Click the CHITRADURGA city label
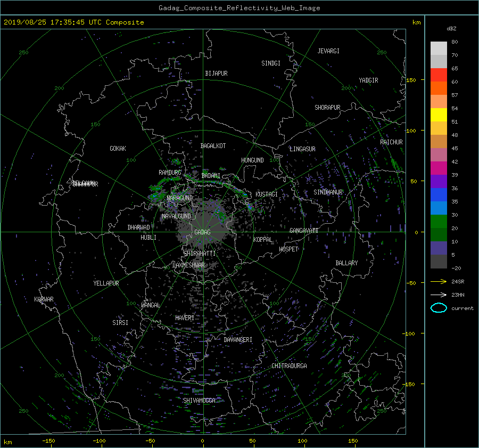 point(290,366)
